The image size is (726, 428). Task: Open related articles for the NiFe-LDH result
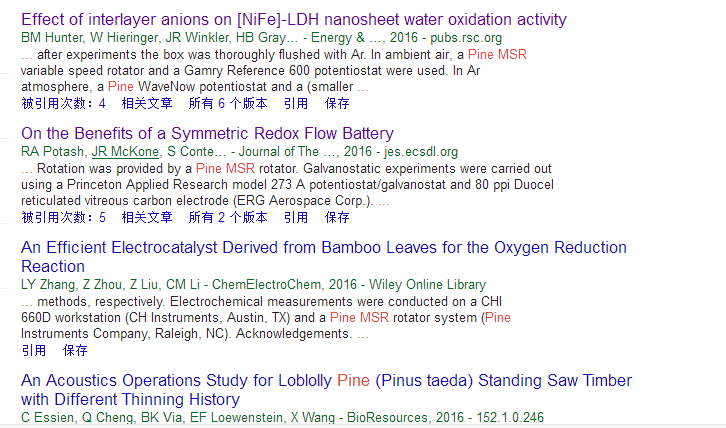click(x=147, y=103)
